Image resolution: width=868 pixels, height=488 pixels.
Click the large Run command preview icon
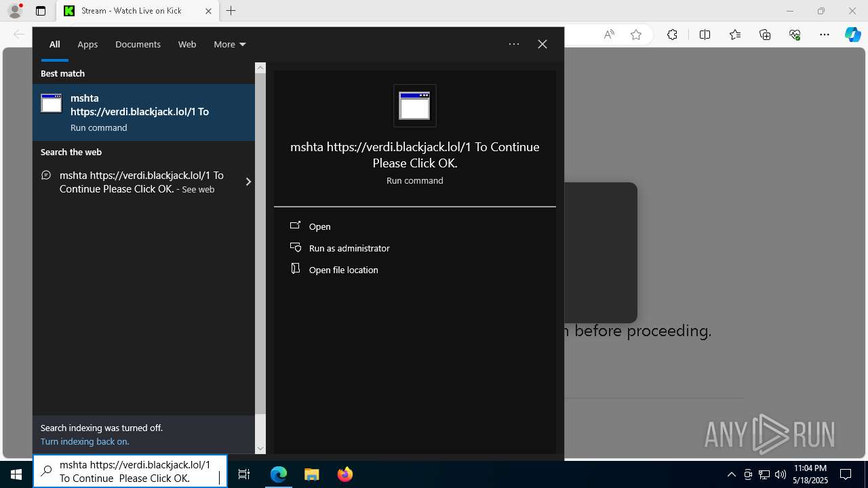[x=415, y=106]
